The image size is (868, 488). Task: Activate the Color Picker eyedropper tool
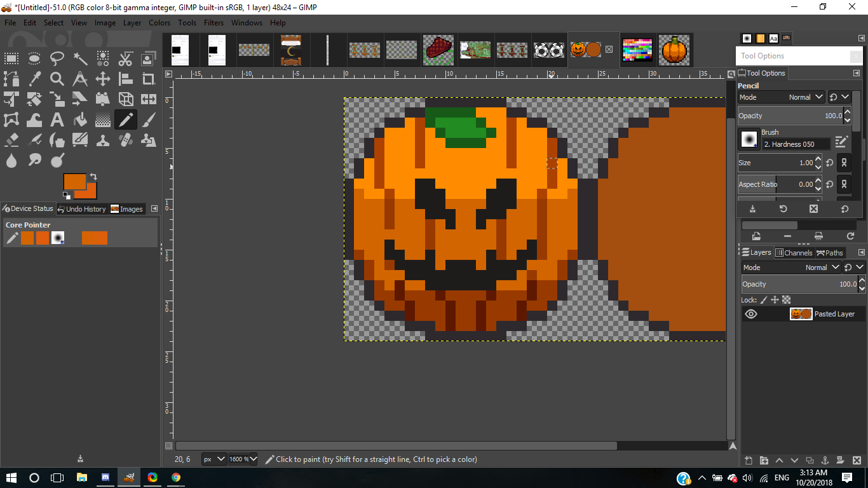tap(34, 79)
